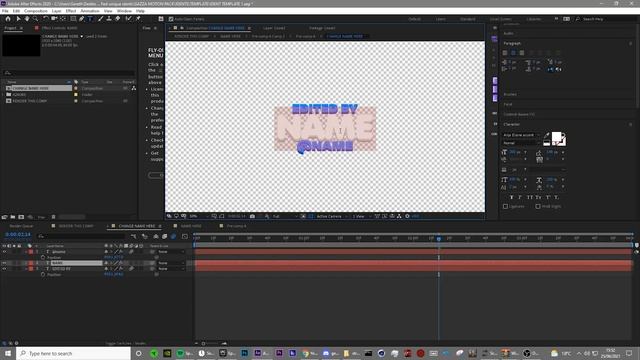The image size is (640, 360).
Task: Open the font style dropdown below font family
Action: (521, 143)
